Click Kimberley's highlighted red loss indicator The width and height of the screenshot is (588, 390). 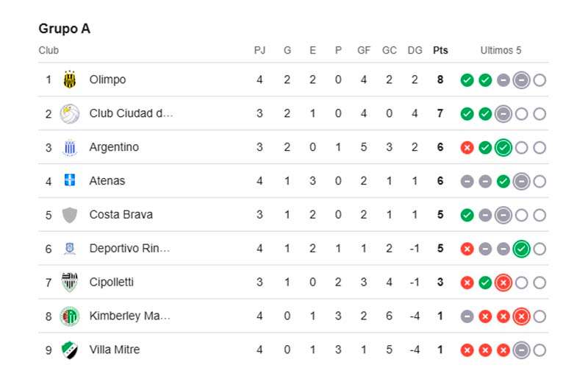[x=521, y=316]
